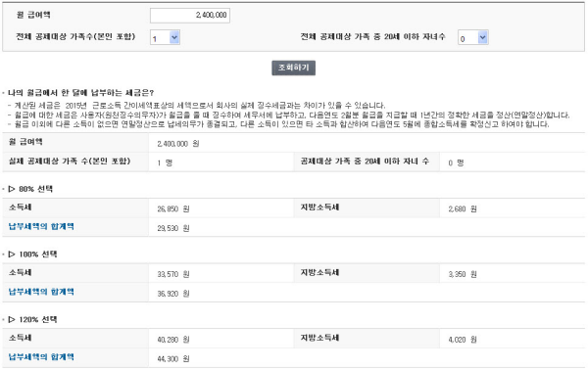Click the 월 급여액 label in results table
Viewport: 588px width, 370px height.
[x=25, y=142]
